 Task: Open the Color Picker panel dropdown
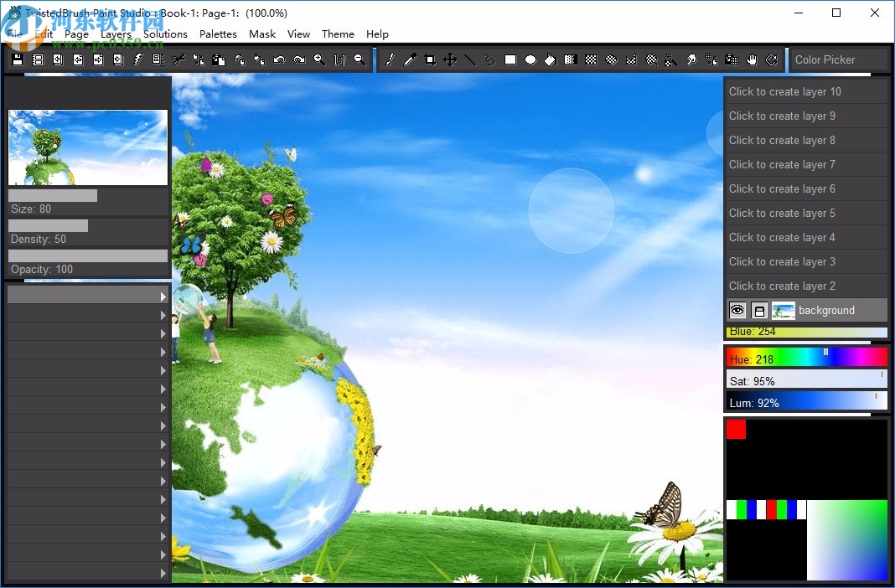click(838, 59)
